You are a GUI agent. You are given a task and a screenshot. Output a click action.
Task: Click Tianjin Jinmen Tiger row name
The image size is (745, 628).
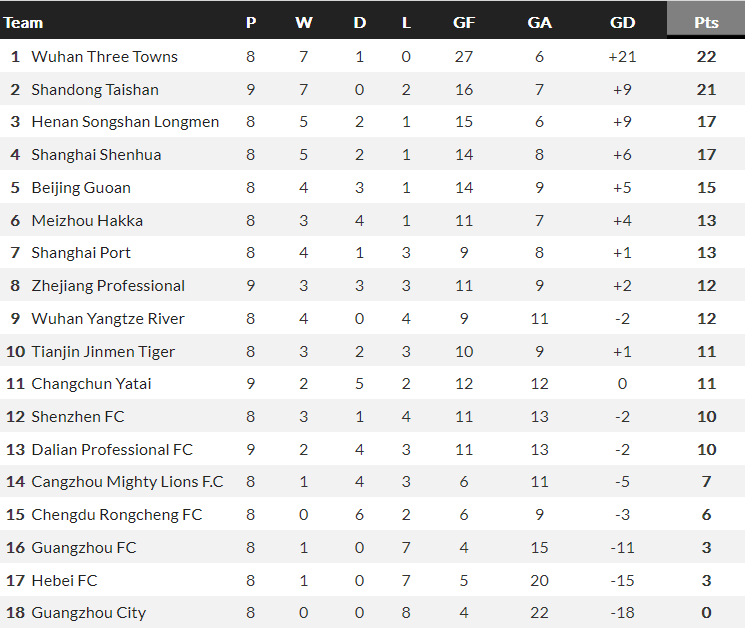click(103, 352)
